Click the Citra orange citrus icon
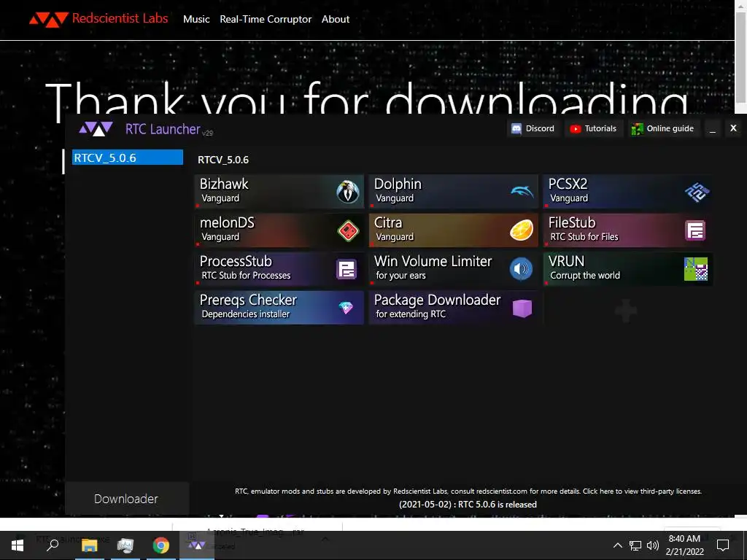This screenshot has width=747, height=560. pos(522,230)
